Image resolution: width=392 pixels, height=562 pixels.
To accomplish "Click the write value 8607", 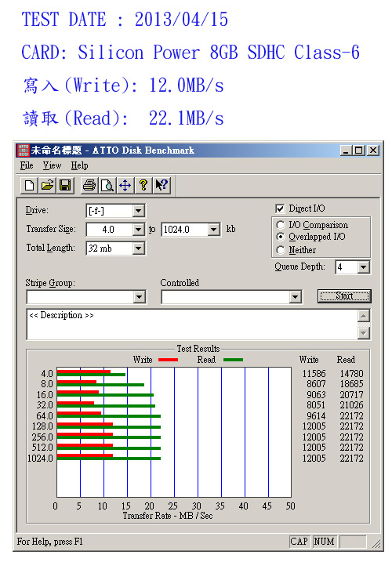I will pos(316,384).
